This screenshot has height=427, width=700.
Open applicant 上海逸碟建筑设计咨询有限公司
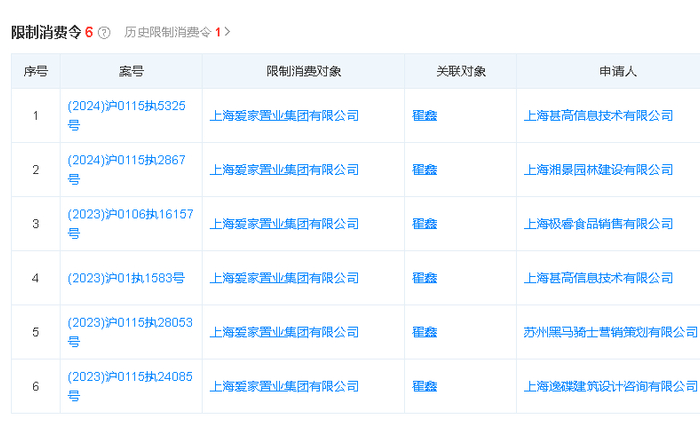611,386
